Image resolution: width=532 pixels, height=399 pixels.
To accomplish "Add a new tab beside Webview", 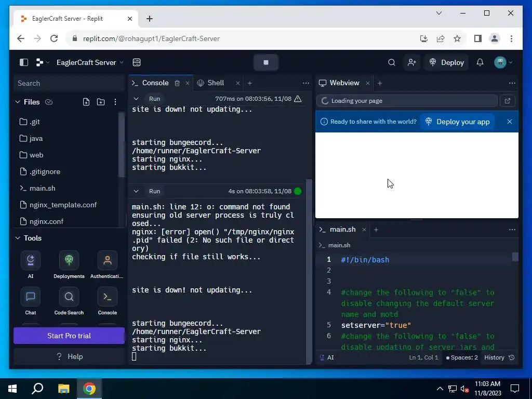I will [380, 83].
